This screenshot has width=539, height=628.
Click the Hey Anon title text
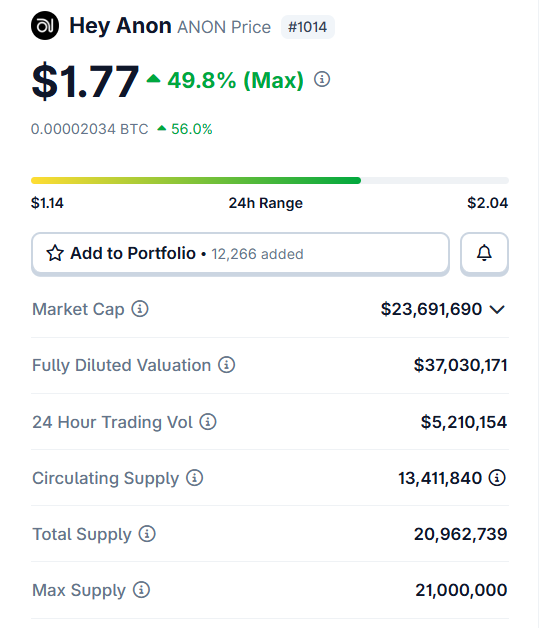[121, 26]
